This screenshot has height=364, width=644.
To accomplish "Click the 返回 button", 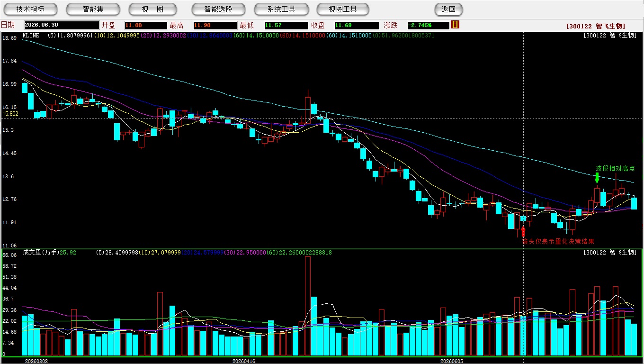I will [x=448, y=9].
